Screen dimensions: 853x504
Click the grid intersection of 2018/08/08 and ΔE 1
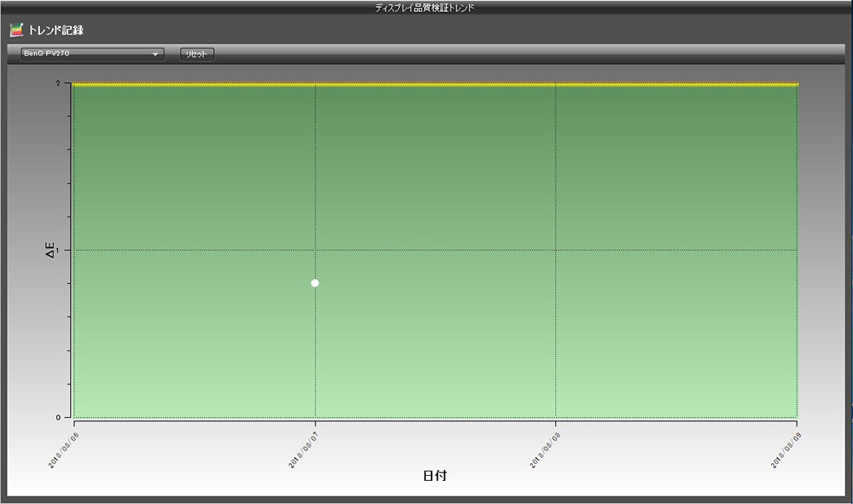tap(556, 250)
